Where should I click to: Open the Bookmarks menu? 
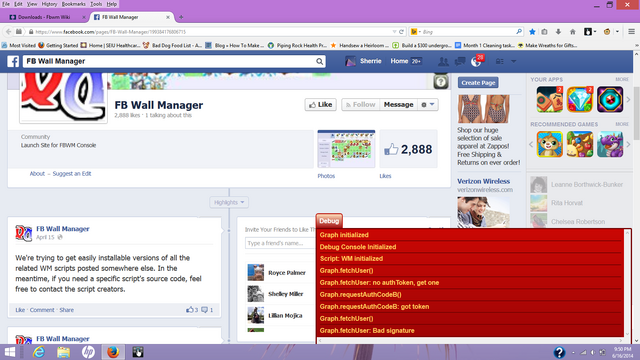[x=73, y=4]
